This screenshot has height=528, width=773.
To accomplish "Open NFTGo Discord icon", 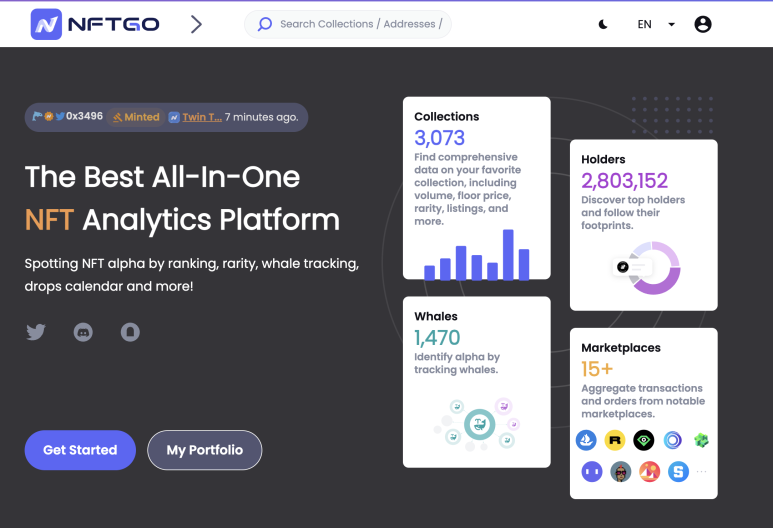I will [x=83, y=332].
